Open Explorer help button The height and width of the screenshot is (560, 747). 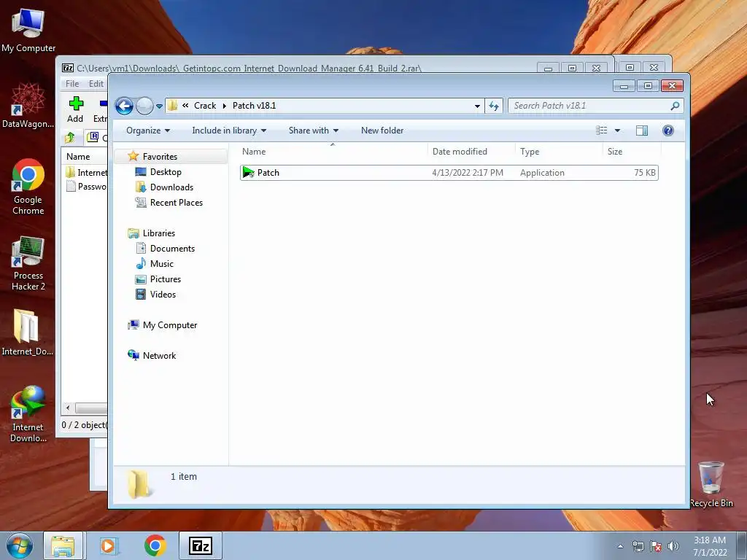coord(668,131)
